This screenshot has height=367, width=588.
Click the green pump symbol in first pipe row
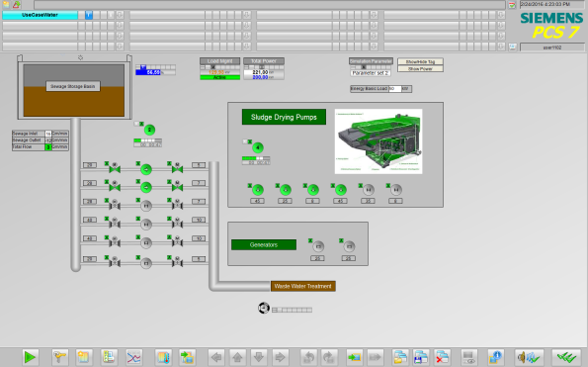coord(146,169)
